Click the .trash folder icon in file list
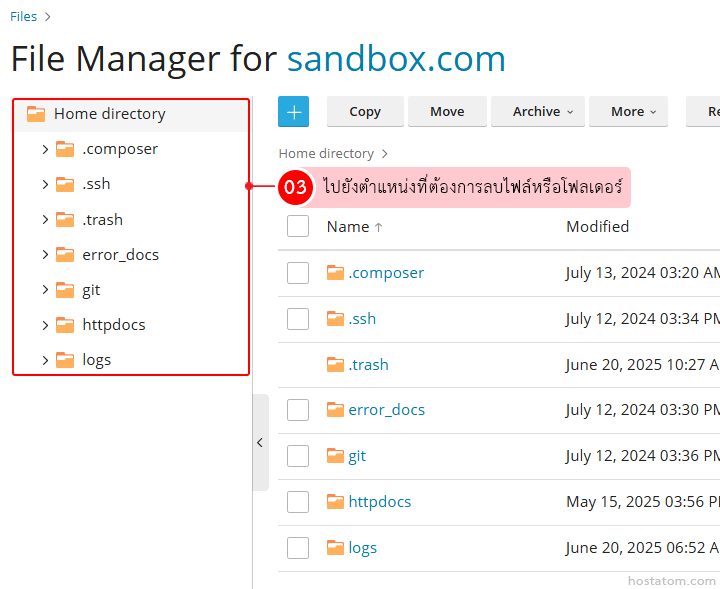This screenshot has height=589, width=720. click(335, 365)
